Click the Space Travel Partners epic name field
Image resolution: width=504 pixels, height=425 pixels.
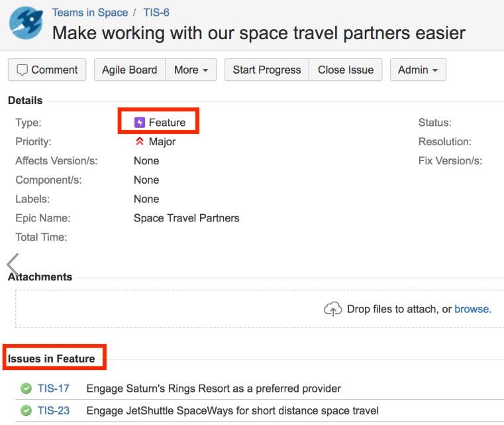(186, 218)
